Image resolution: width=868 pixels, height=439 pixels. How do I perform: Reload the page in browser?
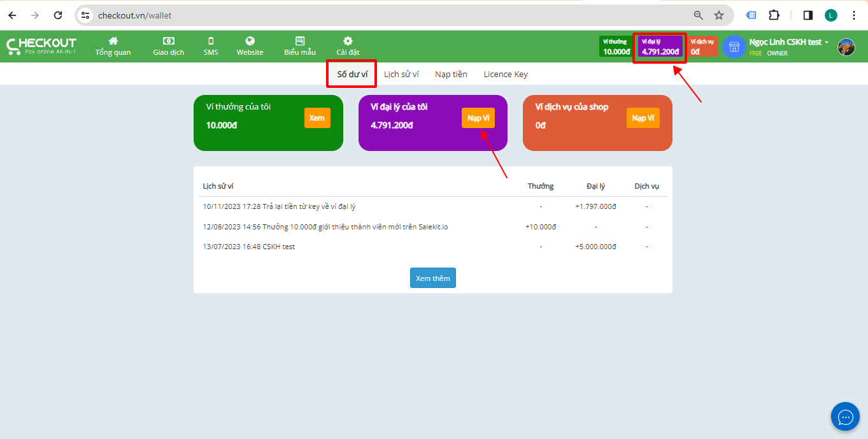[58, 15]
